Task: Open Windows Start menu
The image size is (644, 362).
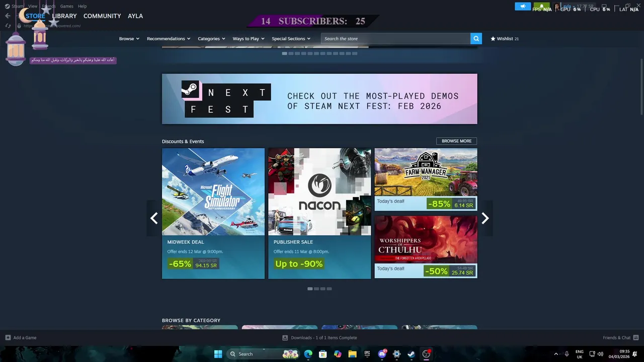Action: (x=218, y=354)
